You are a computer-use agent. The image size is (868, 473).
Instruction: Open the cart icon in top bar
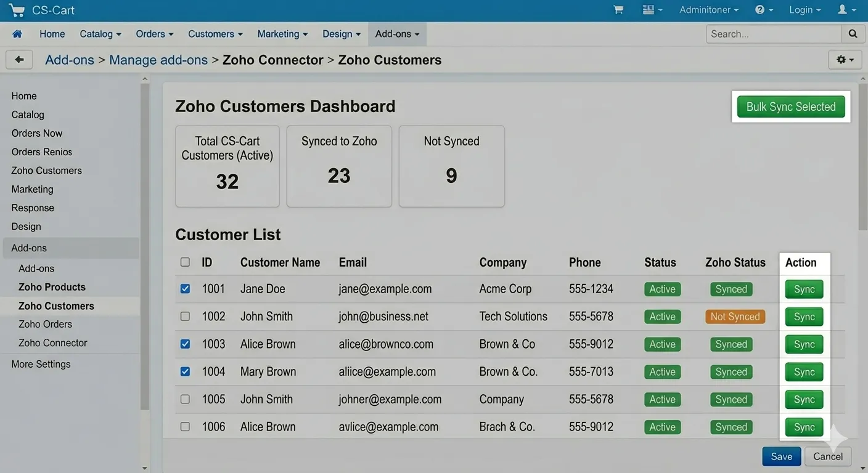coord(618,10)
